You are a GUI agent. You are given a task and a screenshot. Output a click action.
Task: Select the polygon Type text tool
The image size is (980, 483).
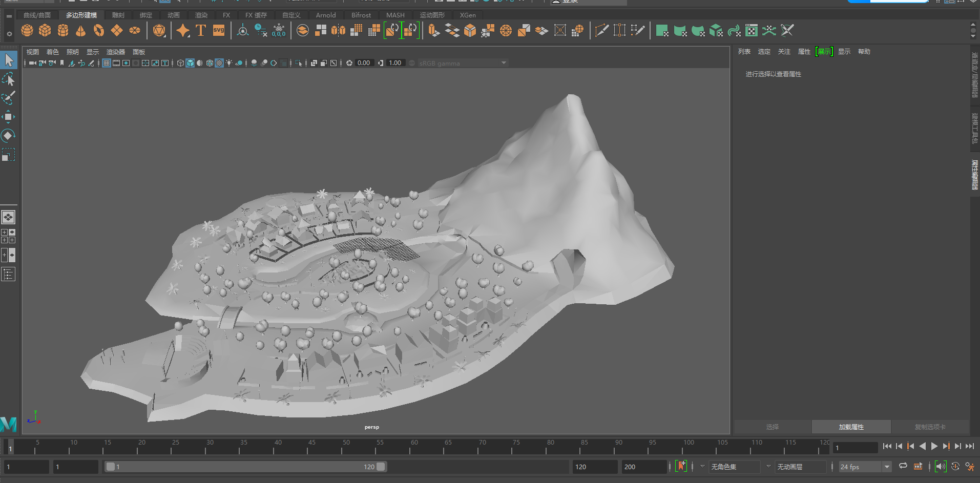201,31
